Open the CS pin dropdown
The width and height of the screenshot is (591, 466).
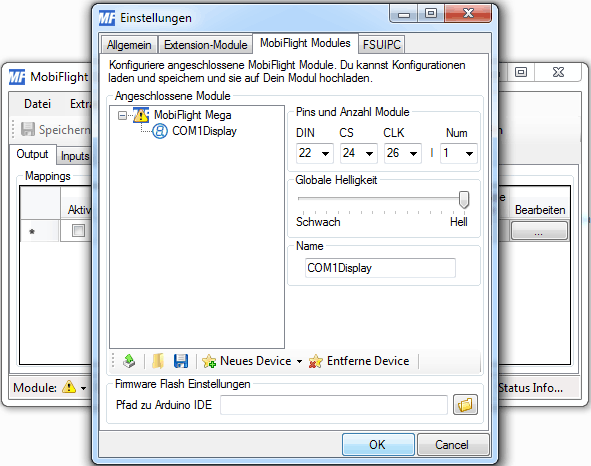pyautogui.click(x=369, y=153)
